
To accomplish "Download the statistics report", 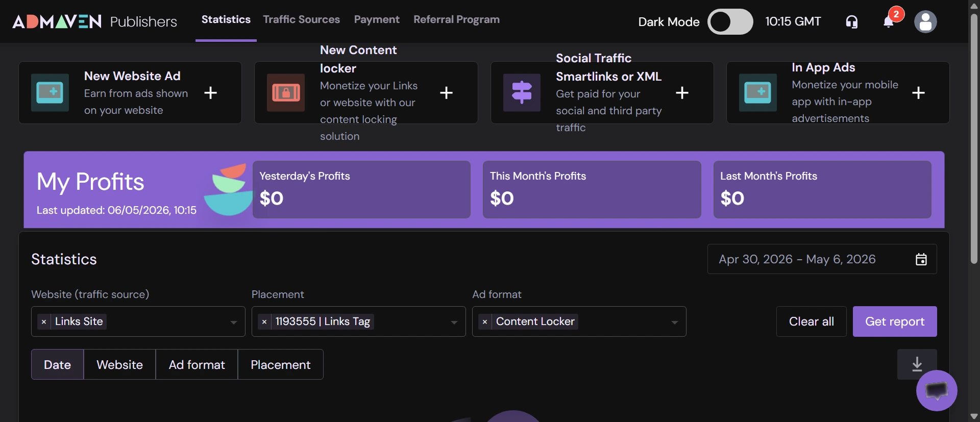I will coord(917,364).
